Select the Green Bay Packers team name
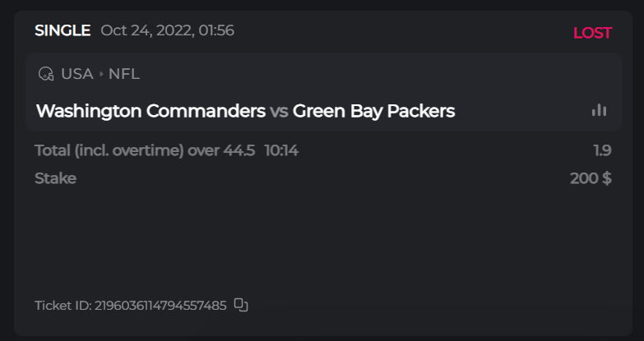The height and width of the screenshot is (341, 644). coord(373,111)
